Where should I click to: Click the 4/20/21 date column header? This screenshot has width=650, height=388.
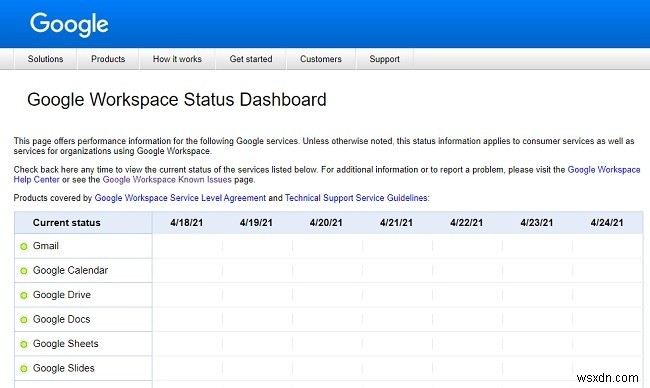(x=326, y=223)
